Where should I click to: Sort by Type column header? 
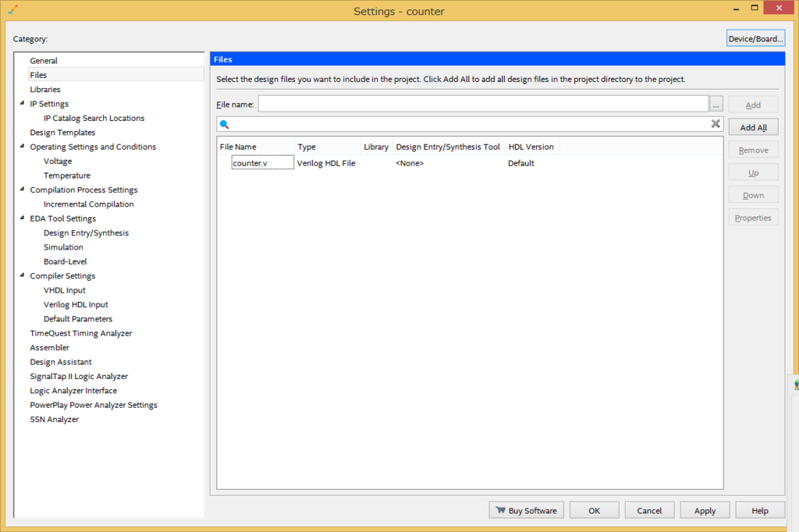click(328, 147)
